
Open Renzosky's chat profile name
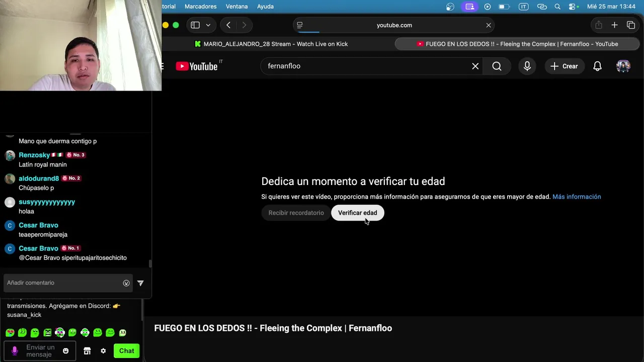click(34, 155)
